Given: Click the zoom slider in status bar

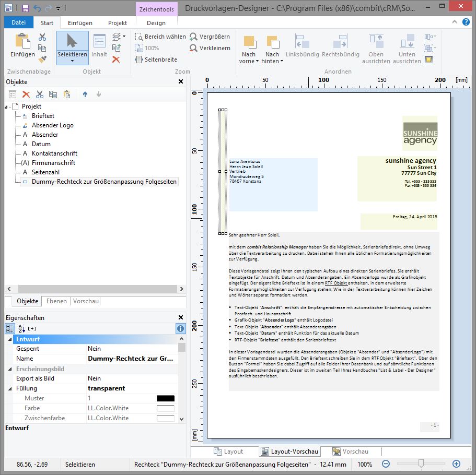Looking at the screenshot, I should 420,464.
